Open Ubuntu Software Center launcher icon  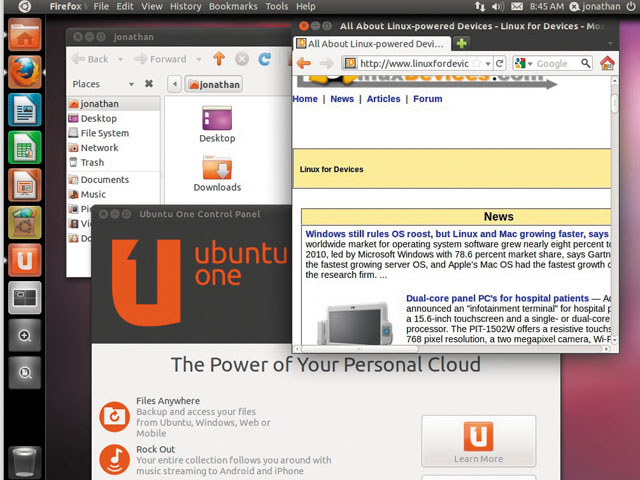coord(24,223)
